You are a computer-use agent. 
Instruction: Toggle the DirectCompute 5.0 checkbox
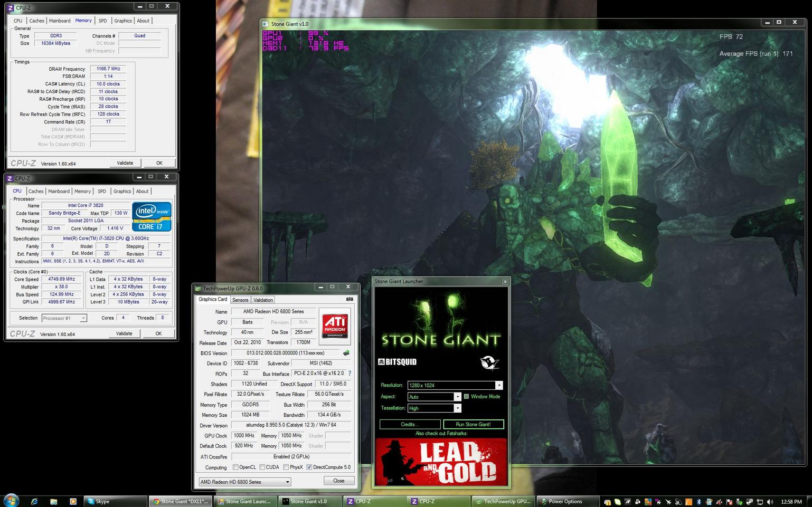click(309, 467)
